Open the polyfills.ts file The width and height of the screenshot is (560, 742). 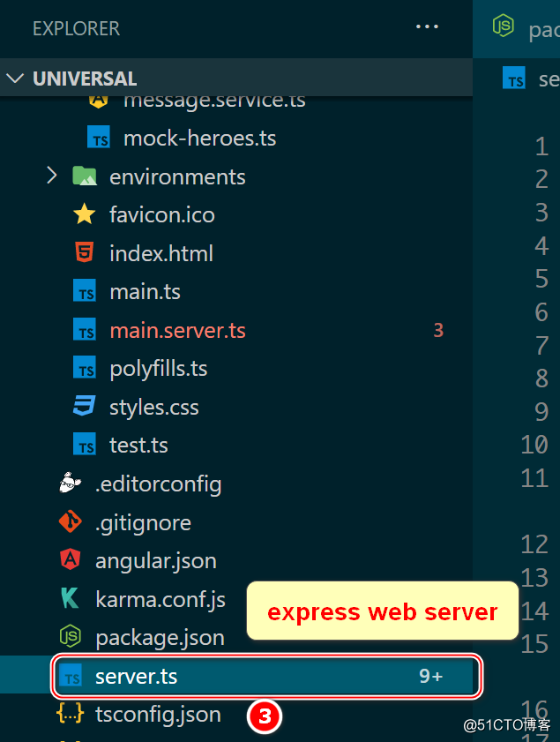coord(158,369)
